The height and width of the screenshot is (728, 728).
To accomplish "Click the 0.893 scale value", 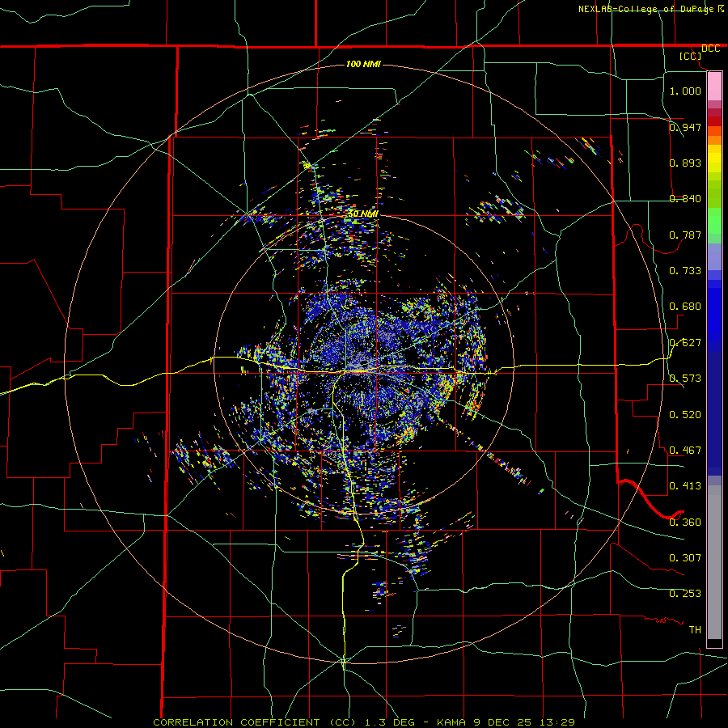I will tap(685, 163).
